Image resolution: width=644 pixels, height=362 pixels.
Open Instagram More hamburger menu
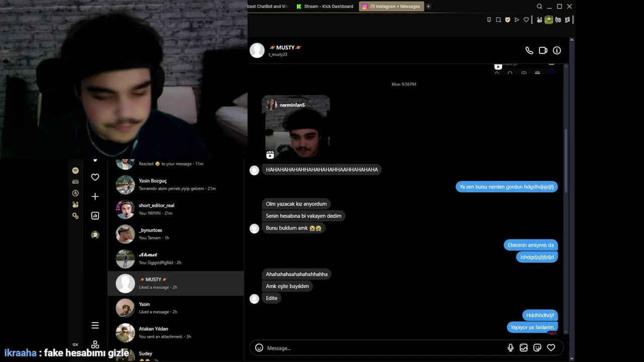click(x=95, y=325)
